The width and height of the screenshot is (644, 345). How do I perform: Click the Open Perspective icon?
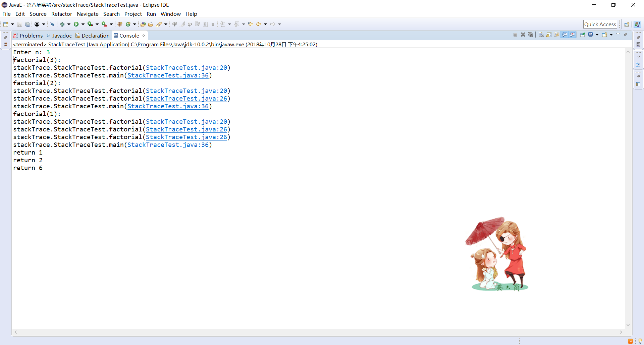click(x=627, y=24)
